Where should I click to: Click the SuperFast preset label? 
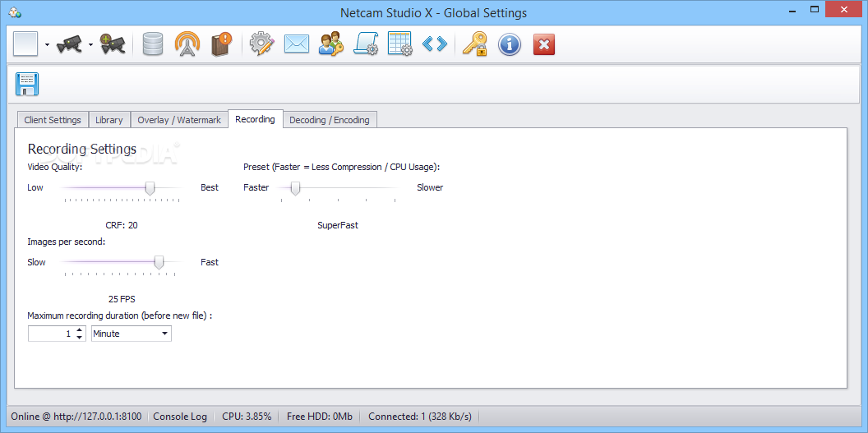click(x=338, y=225)
